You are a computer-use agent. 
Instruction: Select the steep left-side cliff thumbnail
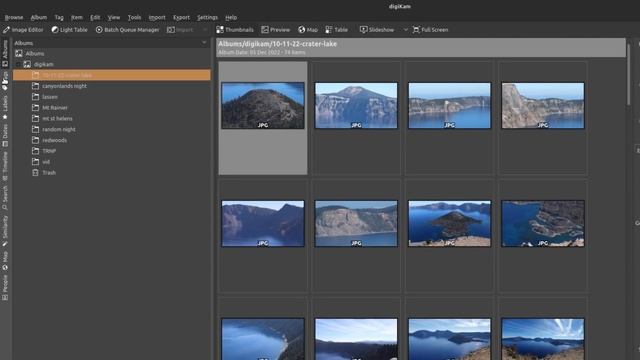coord(543,105)
